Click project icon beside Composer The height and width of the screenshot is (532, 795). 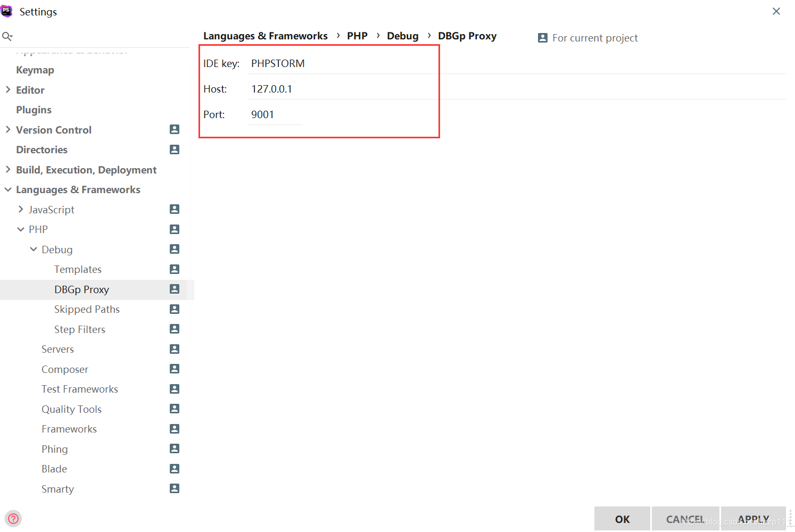[x=175, y=369]
